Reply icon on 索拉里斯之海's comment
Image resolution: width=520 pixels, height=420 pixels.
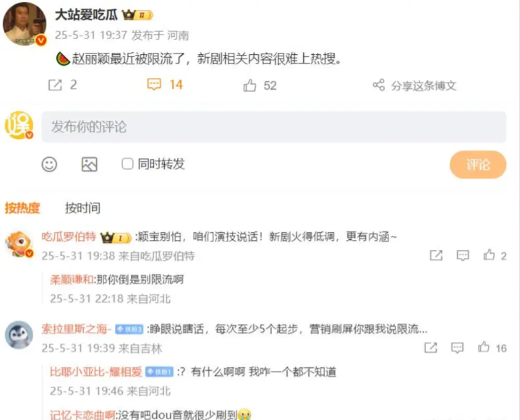coord(457,348)
